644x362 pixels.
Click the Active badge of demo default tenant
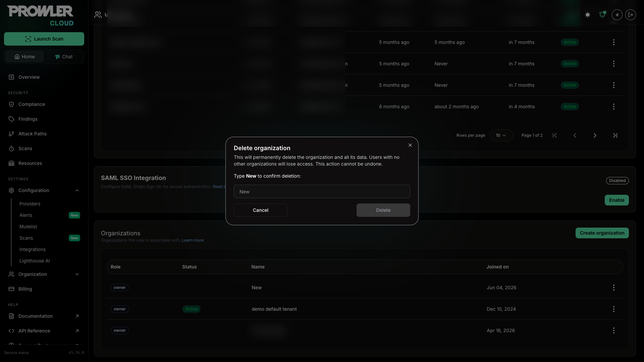pyautogui.click(x=192, y=309)
